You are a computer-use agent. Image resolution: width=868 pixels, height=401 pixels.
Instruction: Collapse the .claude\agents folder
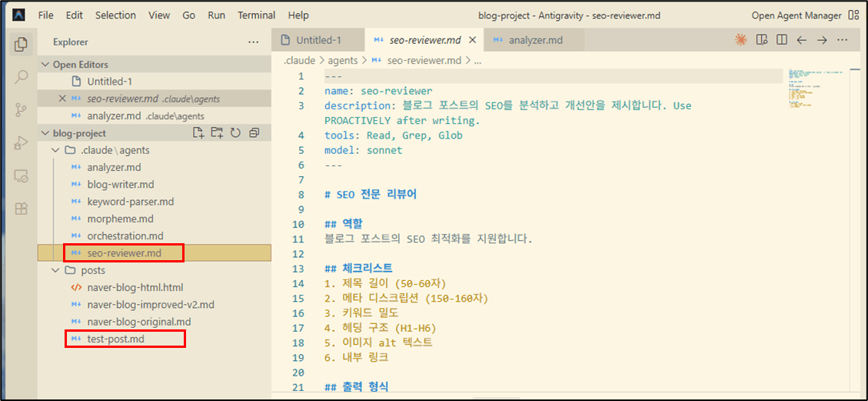point(55,150)
